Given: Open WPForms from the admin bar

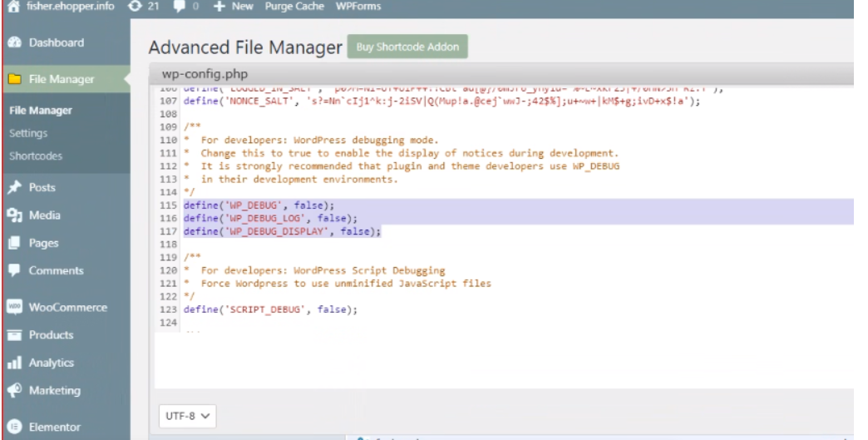Looking at the screenshot, I should pyautogui.click(x=333, y=7).
